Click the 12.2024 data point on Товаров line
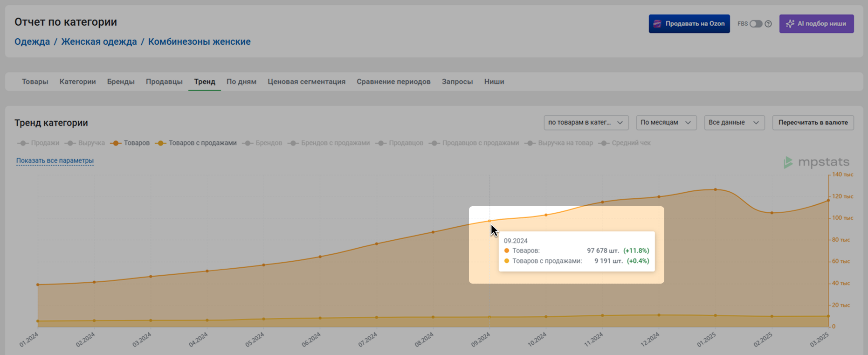Viewport: 868px width, 355px height. coord(659,197)
